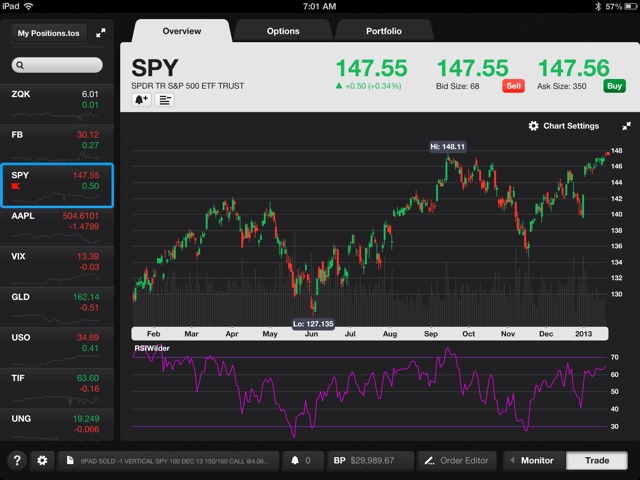640x480 pixels.
Task: Select FB in the watchlist
Action: 56,144
